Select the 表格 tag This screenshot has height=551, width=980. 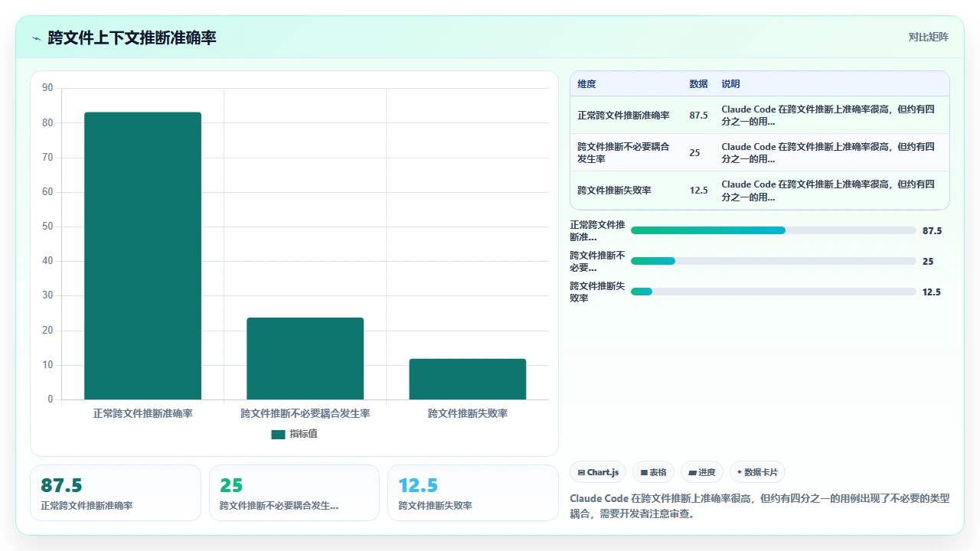tap(654, 472)
